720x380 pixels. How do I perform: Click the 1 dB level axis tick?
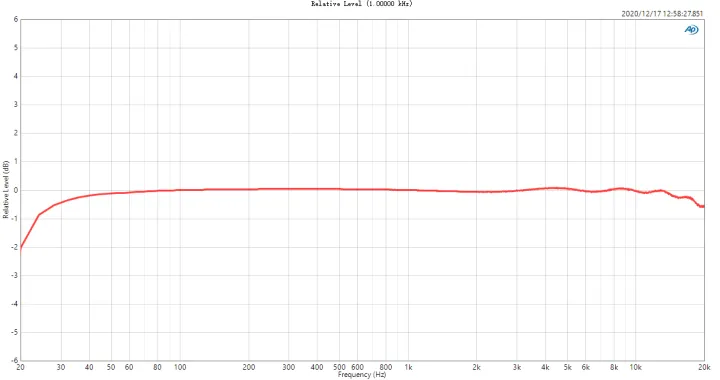(x=16, y=162)
